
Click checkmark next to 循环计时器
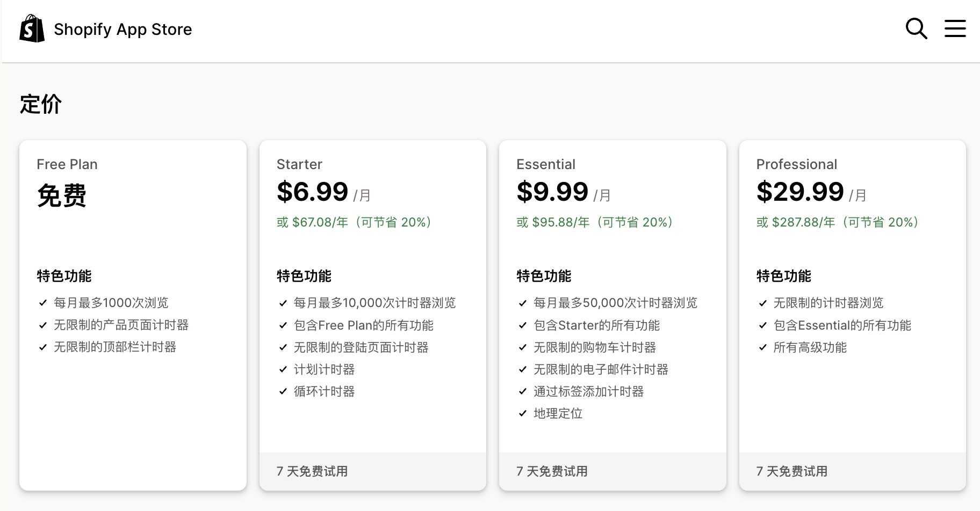pos(283,391)
